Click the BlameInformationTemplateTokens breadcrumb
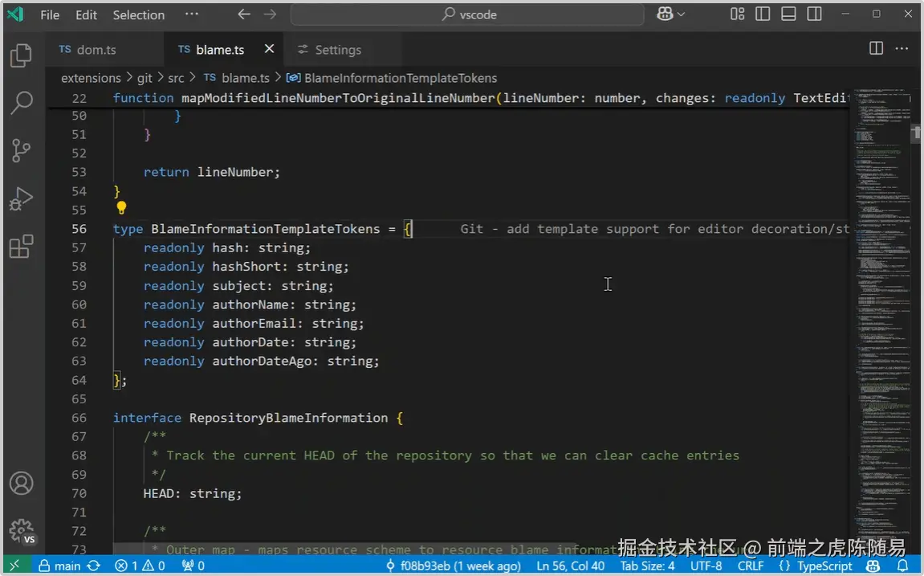 pos(392,78)
